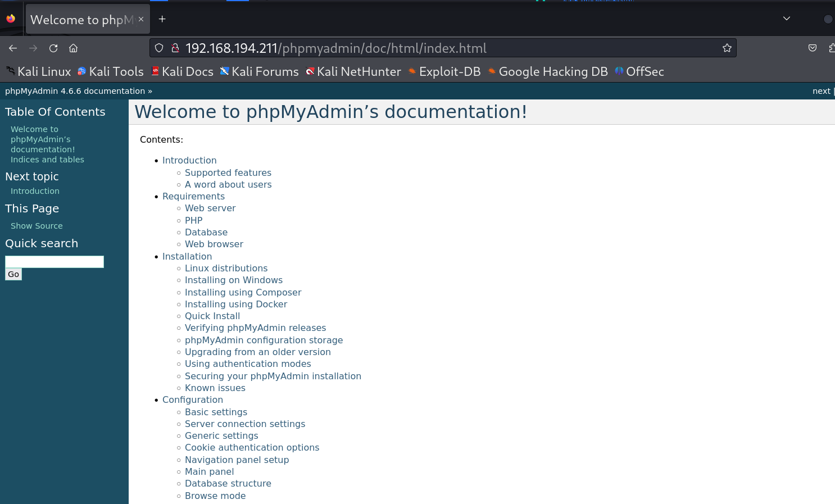The height and width of the screenshot is (504, 835).
Task: Open the Kali Forums bookmark
Action: [x=260, y=72]
